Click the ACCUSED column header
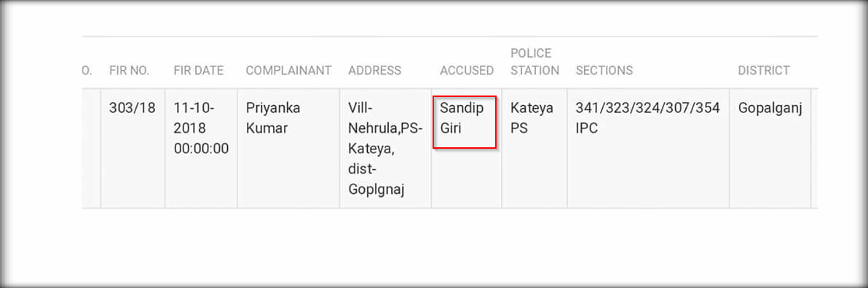 (467, 70)
